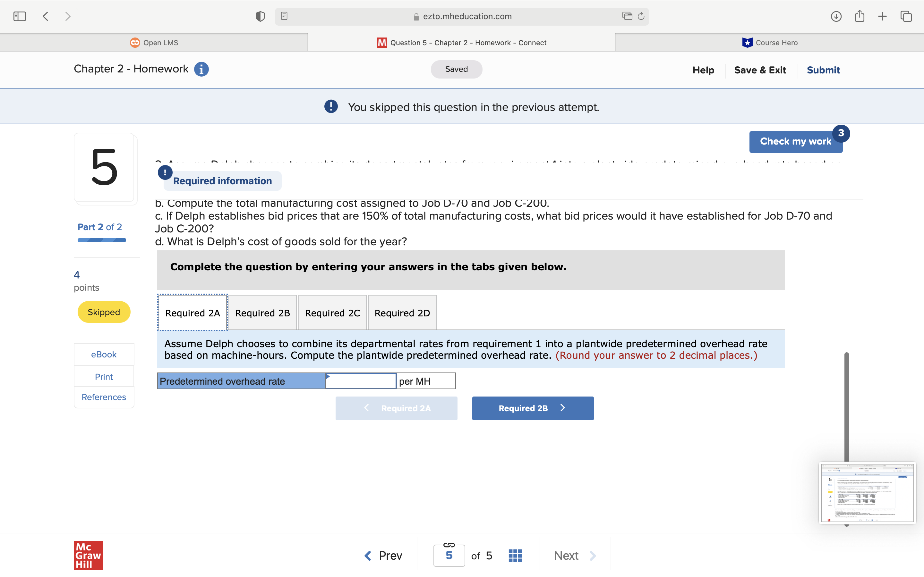Go to next part via Required 2B button
This screenshot has height=577, width=924.
(533, 408)
